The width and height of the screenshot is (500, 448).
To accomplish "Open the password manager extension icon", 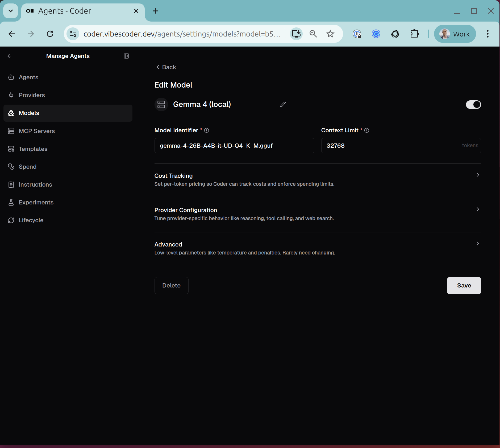I will coord(357,34).
